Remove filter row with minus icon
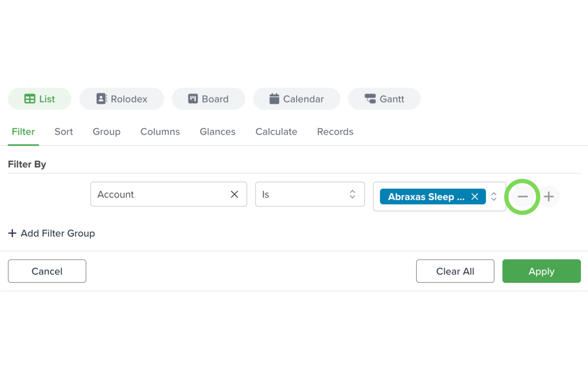Image resolution: width=588 pixels, height=374 pixels. point(522,197)
